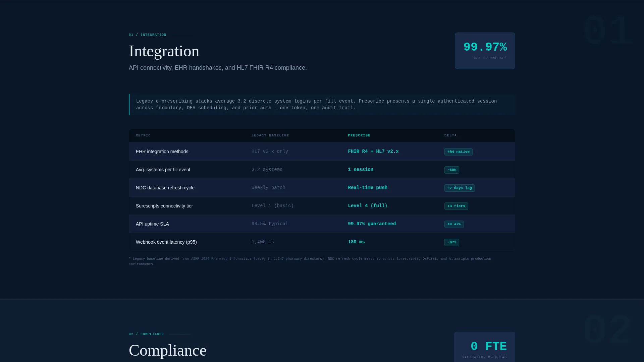Click the '1,400 ms' baseline cell
The width and height of the screenshot is (644, 362).
[263, 242]
